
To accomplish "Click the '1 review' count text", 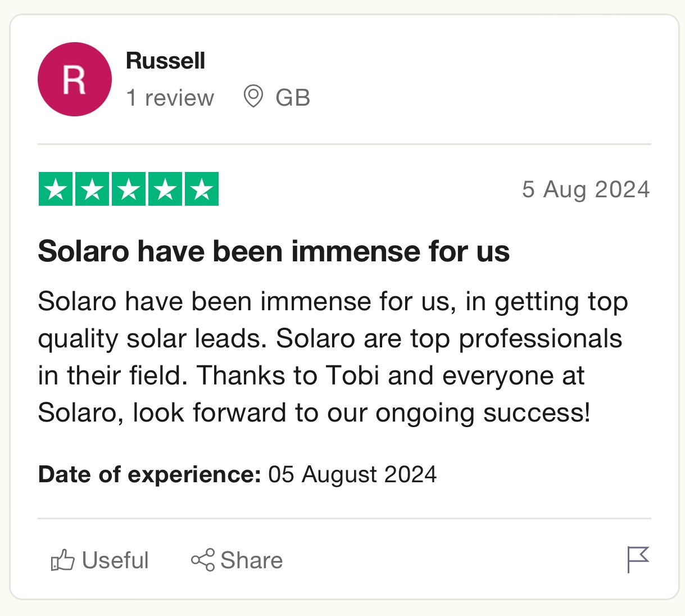I will pyautogui.click(x=170, y=98).
